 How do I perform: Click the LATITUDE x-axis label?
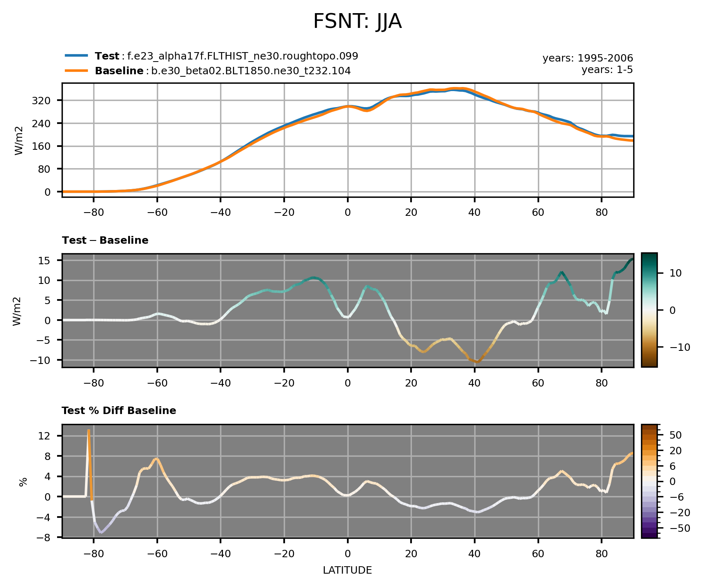coord(347,570)
